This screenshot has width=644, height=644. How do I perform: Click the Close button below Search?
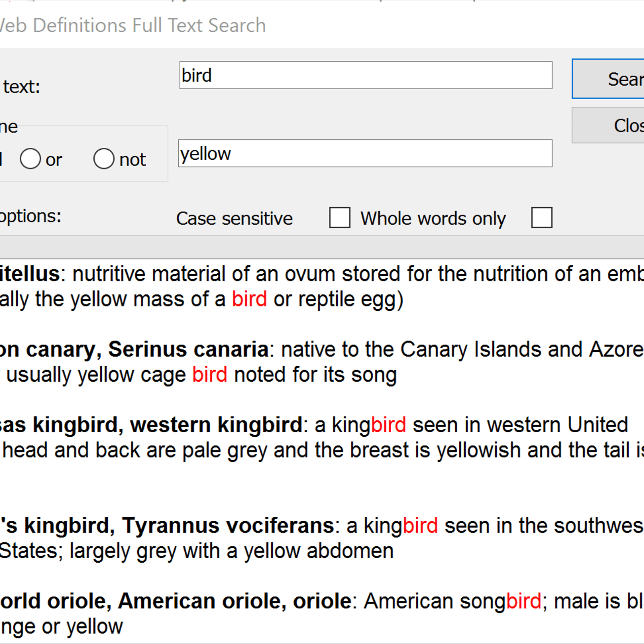608,125
